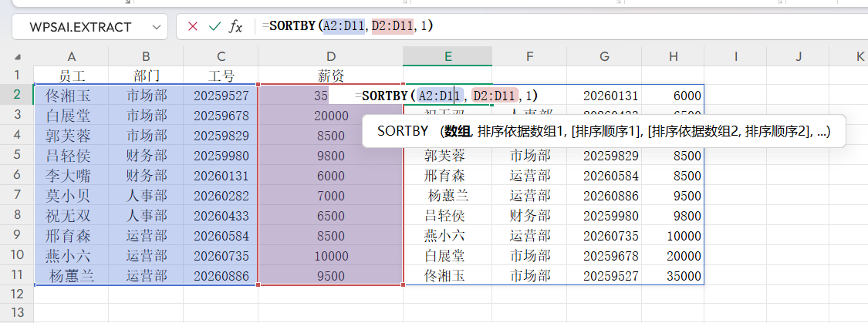Screen dimensions: 868x323
Task: Click 人事部 in row 7 column B
Action: click(x=146, y=196)
